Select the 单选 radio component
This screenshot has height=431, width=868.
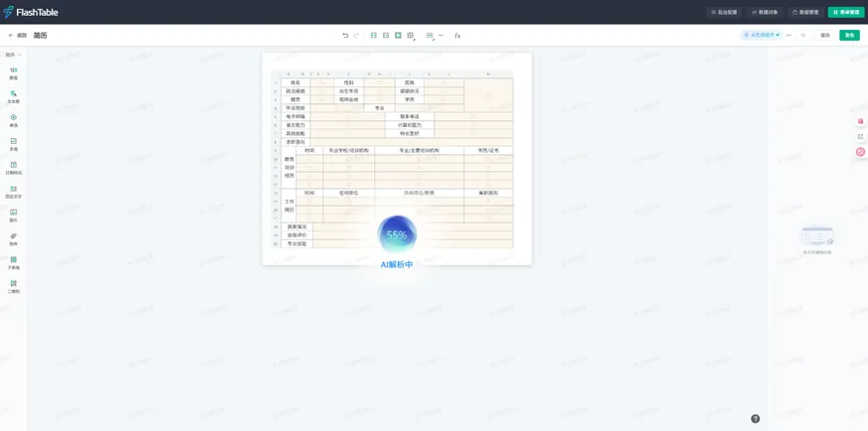coord(13,121)
